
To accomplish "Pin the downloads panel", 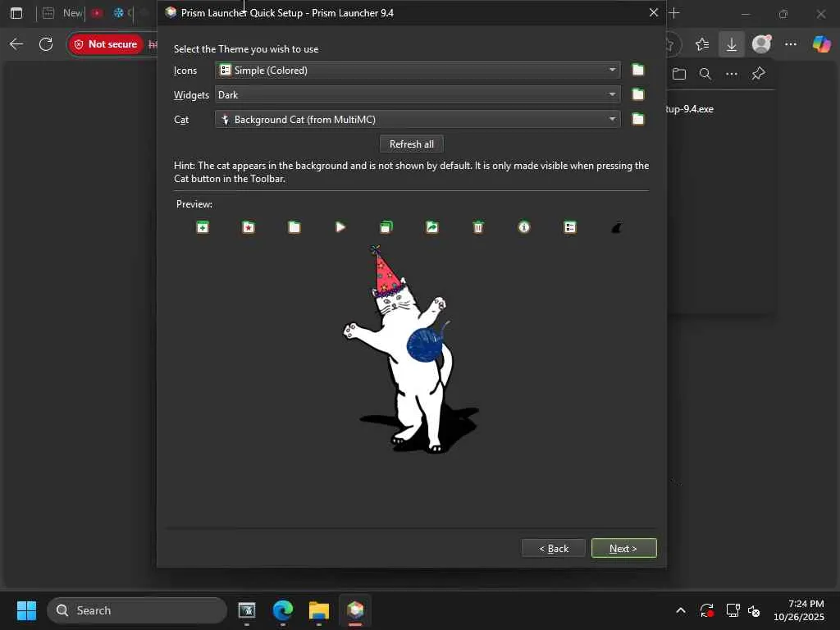I will [758, 73].
